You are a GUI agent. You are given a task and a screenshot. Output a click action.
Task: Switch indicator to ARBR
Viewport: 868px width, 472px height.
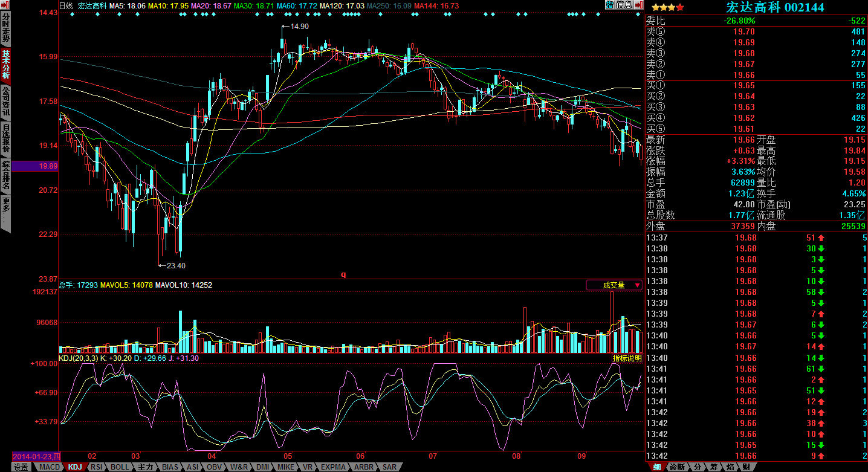click(364, 467)
